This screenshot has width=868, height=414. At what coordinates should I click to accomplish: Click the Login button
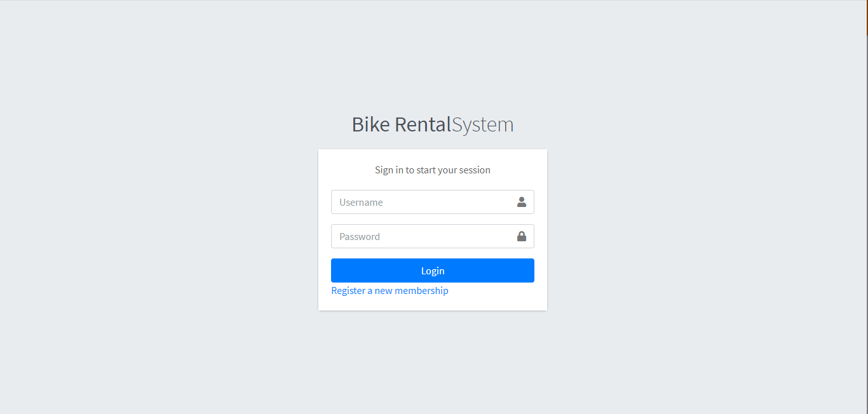432,270
